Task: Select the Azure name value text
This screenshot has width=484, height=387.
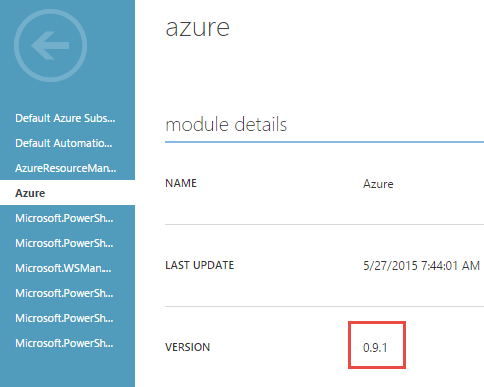Action: pos(378,184)
